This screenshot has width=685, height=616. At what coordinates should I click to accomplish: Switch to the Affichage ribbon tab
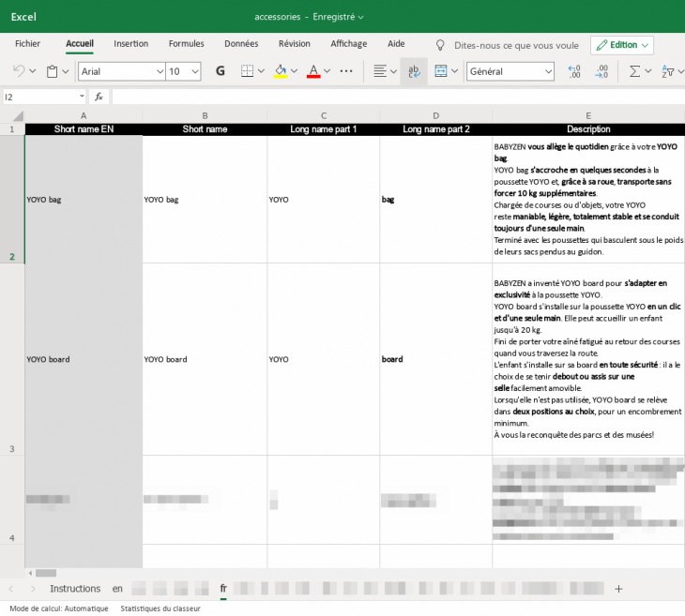tap(349, 44)
